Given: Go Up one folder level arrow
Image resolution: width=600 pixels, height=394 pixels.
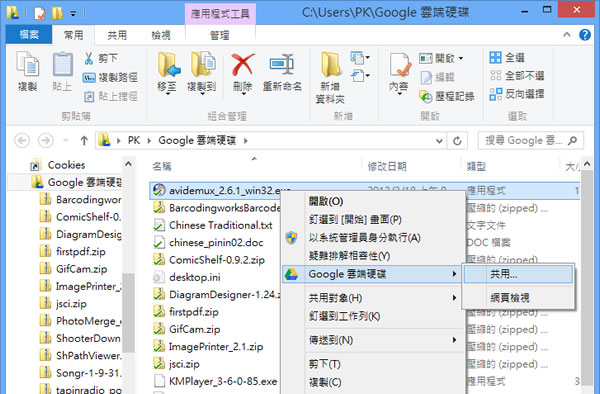Looking at the screenshot, I should click(84, 141).
